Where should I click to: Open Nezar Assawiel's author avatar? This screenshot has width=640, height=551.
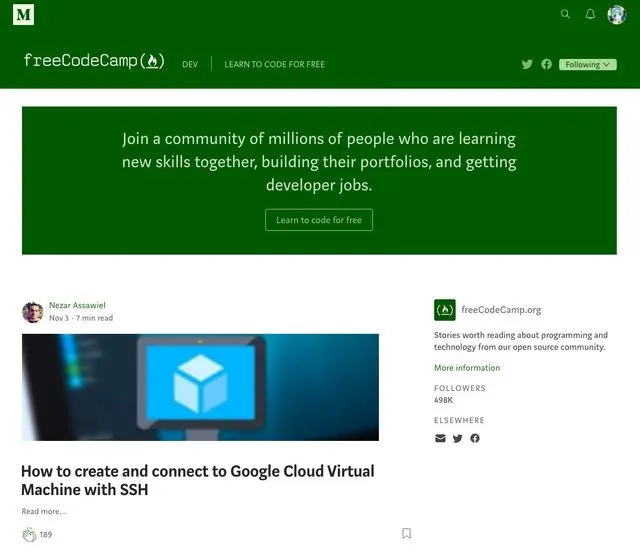click(x=33, y=312)
